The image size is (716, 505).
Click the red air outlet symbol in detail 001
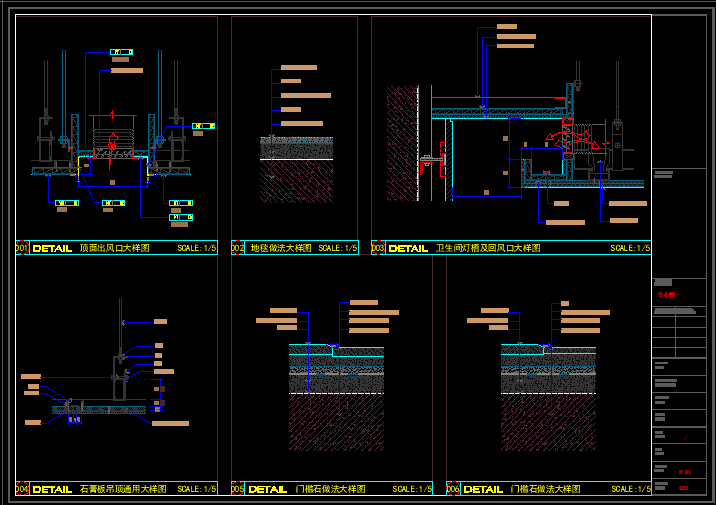(x=112, y=142)
